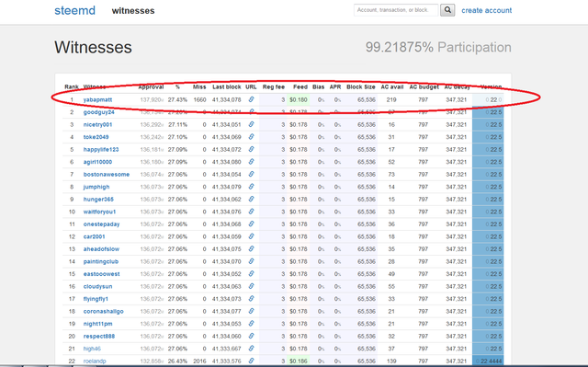Viewport: 588px width, 367px height.
Task: Open cloudysun's URL link icon
Action: pyautogui.click(x=251, y=286)
